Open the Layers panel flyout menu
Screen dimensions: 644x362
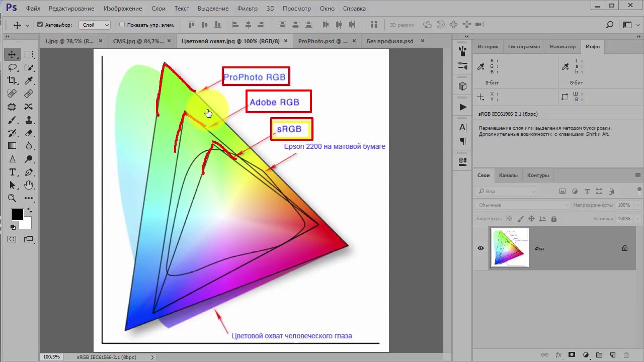coord(638,175)
